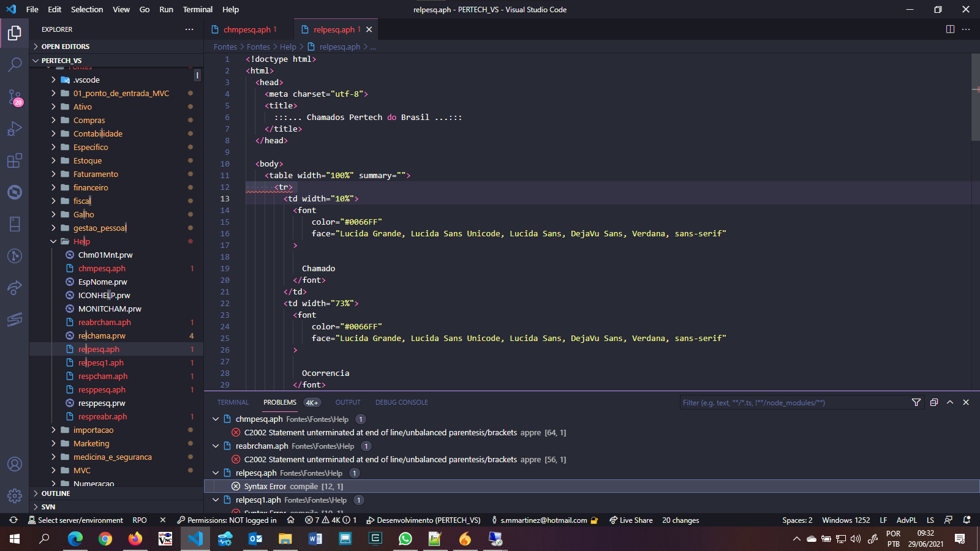Image resolution: width=980 pixels, height=551 pixels.
Task: Switch to the OUTPUT panel tab
Action: pos(347,402)
